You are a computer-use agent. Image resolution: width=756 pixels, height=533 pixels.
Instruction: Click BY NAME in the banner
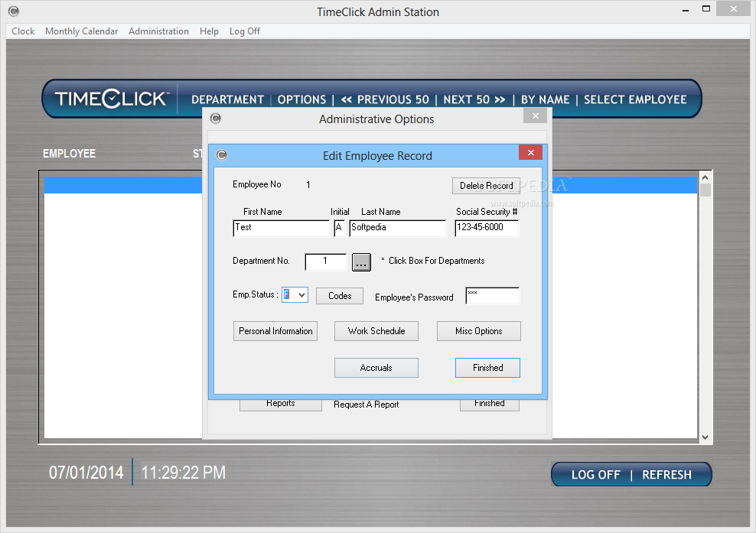tap(546, 99)
